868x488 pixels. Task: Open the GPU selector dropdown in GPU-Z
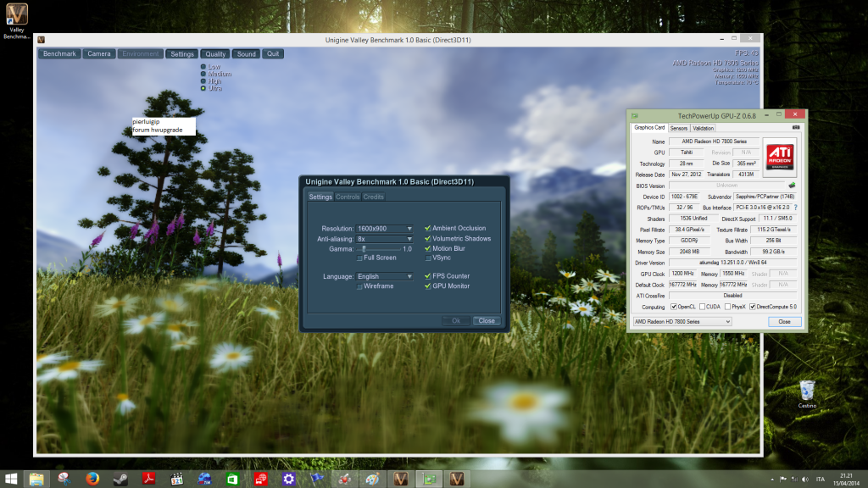click(682, 322)
